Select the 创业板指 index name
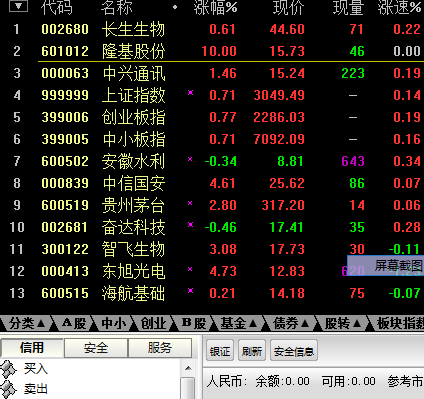 point(133,117)
